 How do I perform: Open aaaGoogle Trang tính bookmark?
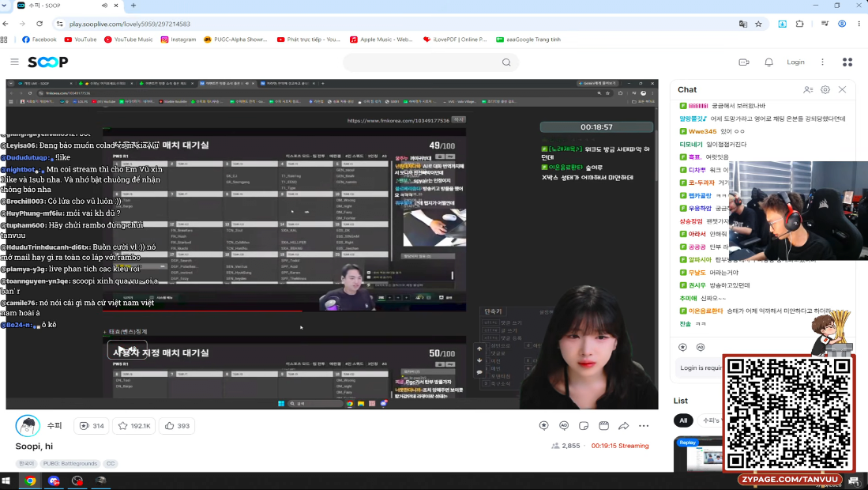(x=528, y=40)
